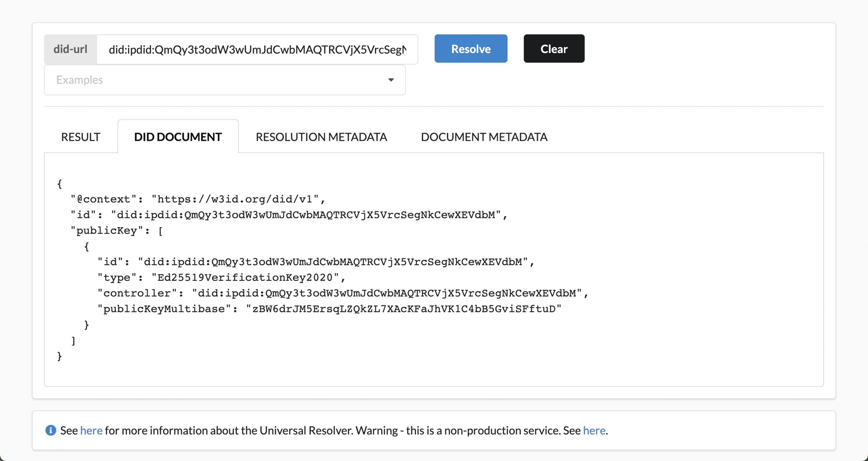Open the DOCUMENT METADATA tab
Viewport: 868px width, 461px height.
tap(484, 137)
